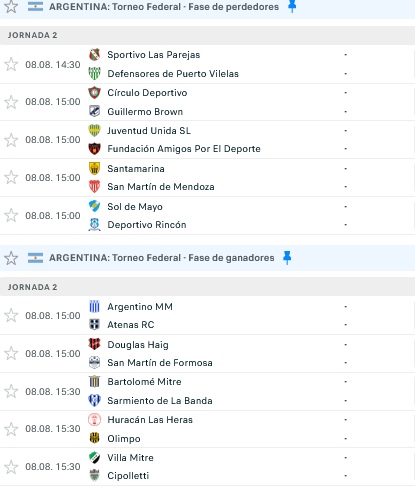Image resolution: width=415 pixels, height=487 pixels.
Task: Open the Guillermo Brown team name
Action: 145,112
